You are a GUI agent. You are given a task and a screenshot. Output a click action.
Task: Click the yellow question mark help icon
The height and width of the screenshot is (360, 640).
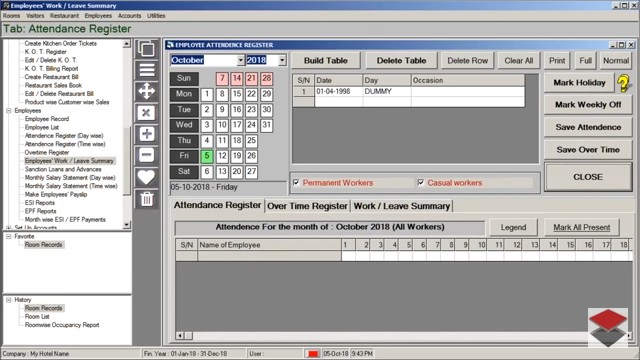[624, 83]
